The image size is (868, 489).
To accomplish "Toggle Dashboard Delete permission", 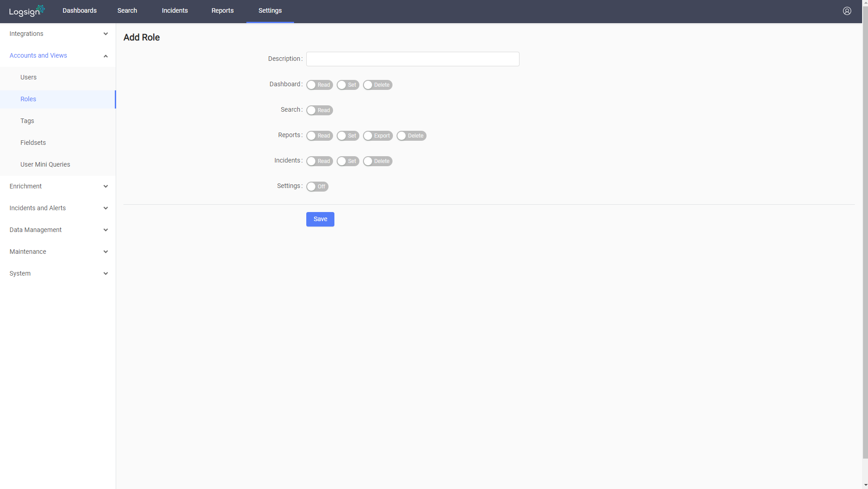I will (x=378, y=85).
